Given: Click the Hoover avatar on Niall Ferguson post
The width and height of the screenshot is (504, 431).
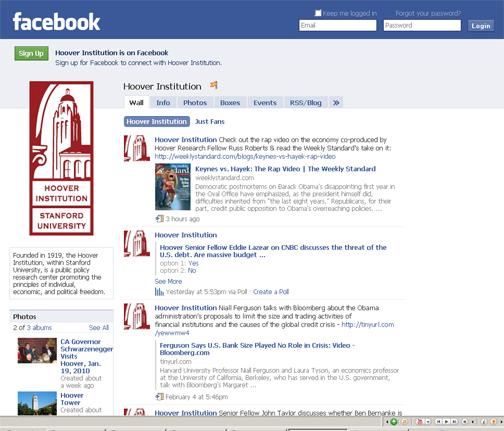Looking at the screenshot, I should pyautogui.click(x=137, y=316).
